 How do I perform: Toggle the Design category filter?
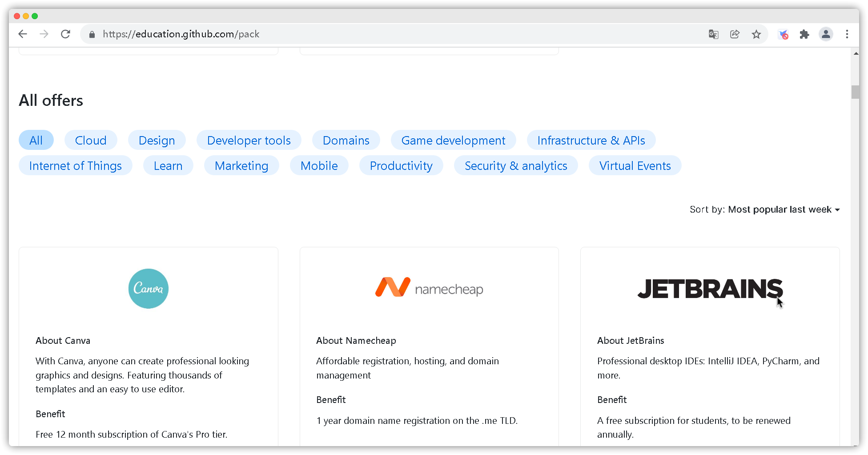pos(157,140)
